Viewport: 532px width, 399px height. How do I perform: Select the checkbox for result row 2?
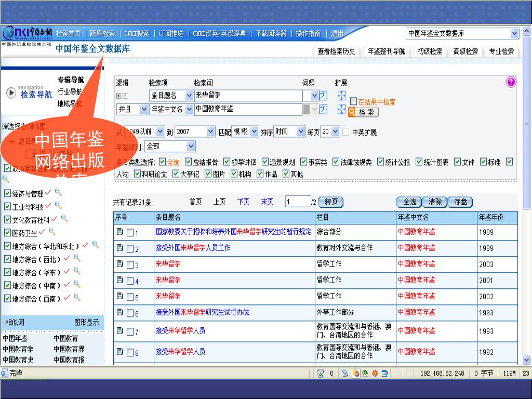pos(130,249)
